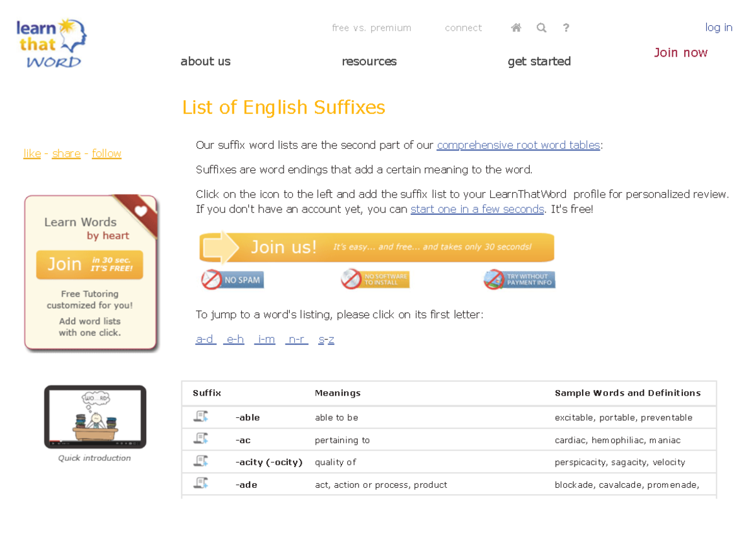Image resolution: width=756 pixels, height=535 pixels.
Task: Click start one in a few seconds
Action: [x=477, y=209]
